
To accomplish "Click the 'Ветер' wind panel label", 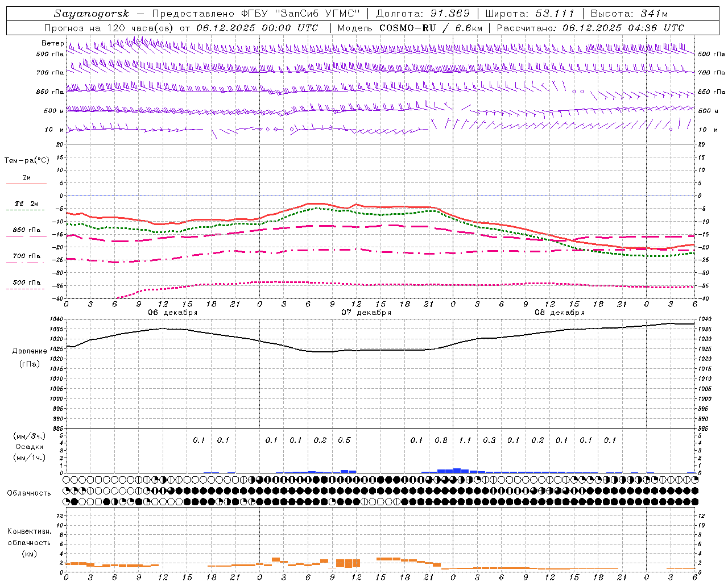I will pos(53,43).
